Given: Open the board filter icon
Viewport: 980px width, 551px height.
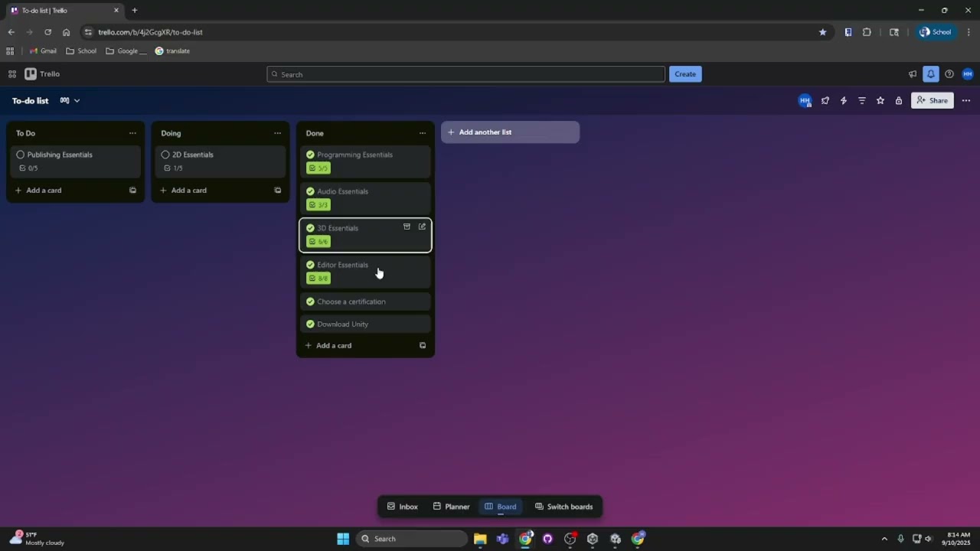Looking at the screenshot, I should click(x=862, y=100).
